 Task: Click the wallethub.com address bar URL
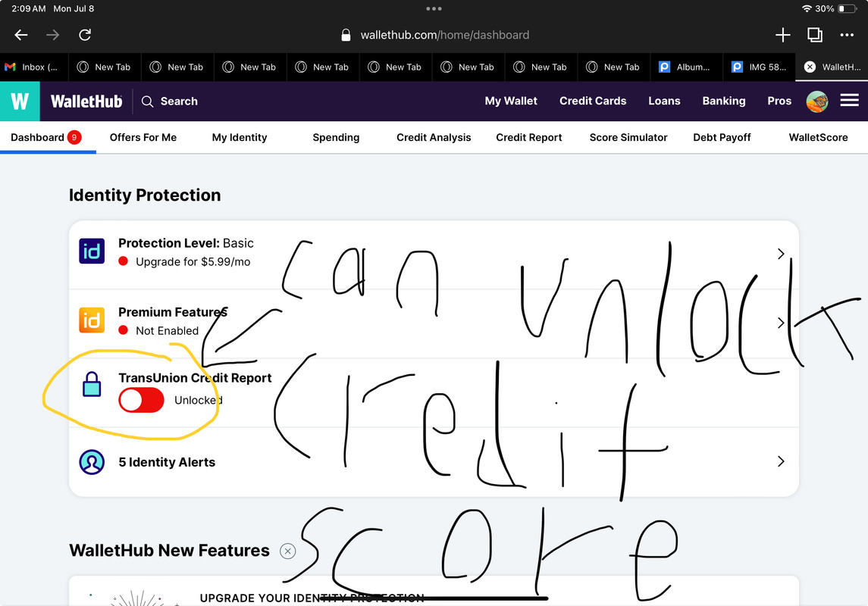[x=444, y=35]
